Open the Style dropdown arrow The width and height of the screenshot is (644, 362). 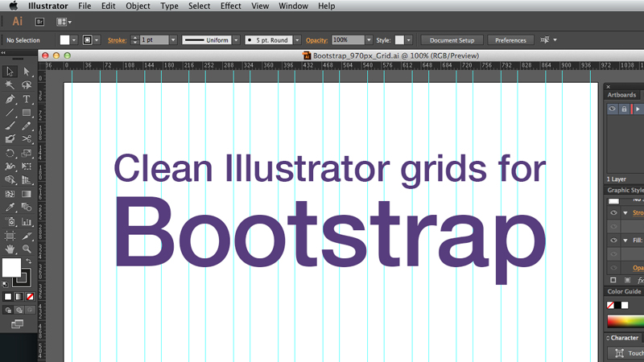pyautogui.click(x=409, y=40)
